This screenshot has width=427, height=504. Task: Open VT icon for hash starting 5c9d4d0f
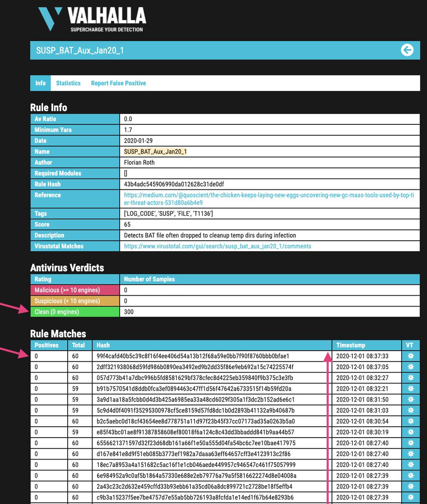coord(411,411)
